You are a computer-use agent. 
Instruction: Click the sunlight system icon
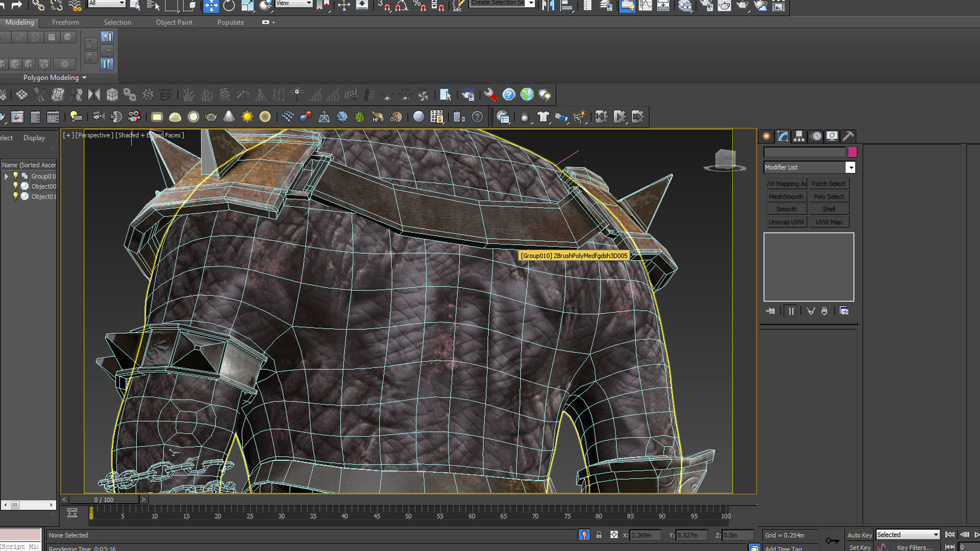coord(247,117)
